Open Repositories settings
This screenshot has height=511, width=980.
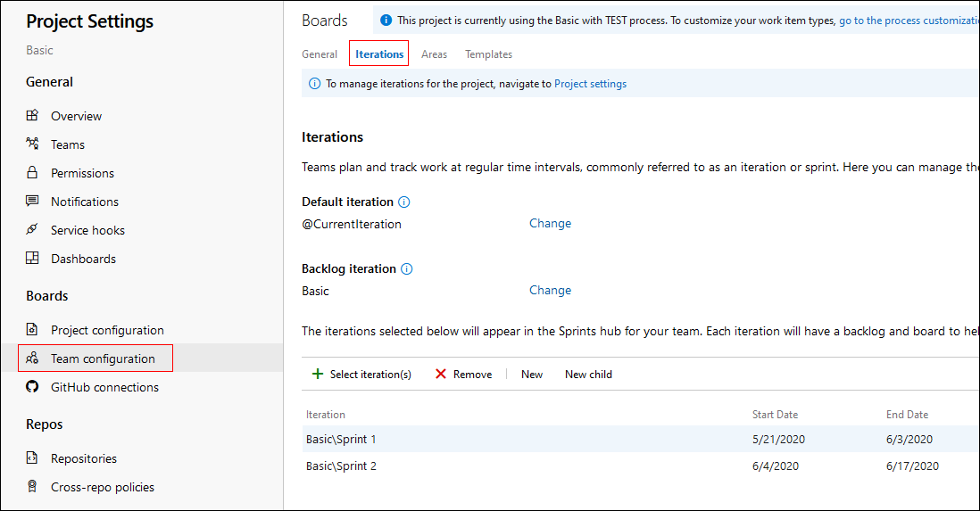[x=84, y=458]
